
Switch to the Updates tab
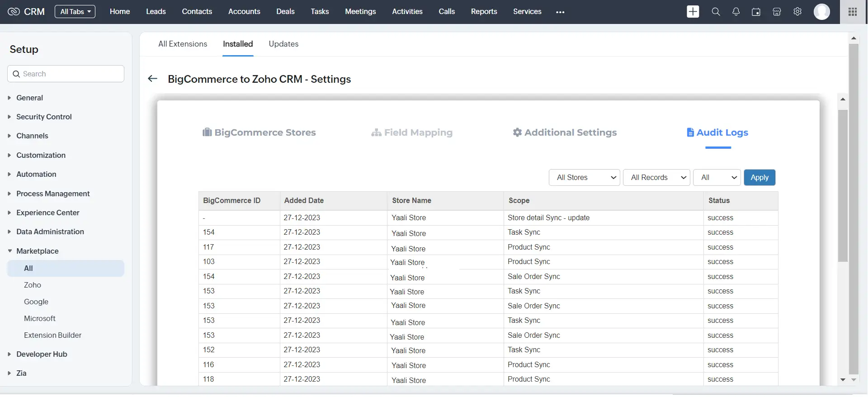(283, 44)
